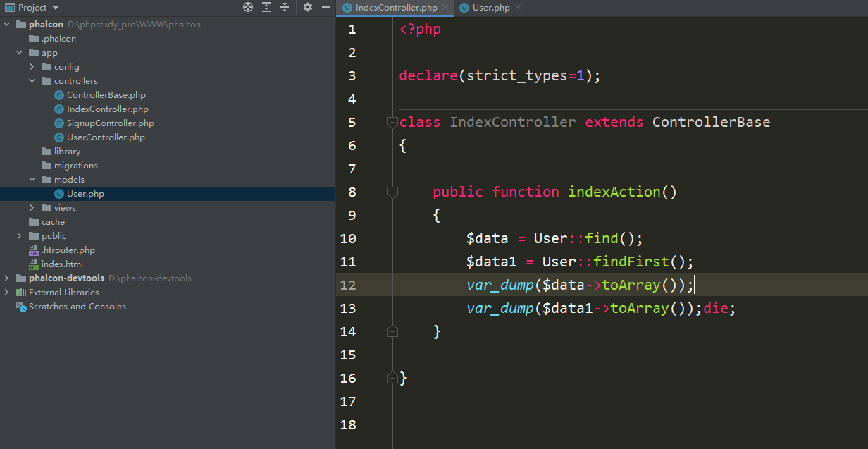The height and width of the screenshot is (449, 868).
Task: Click the library folder icon
Action: pos(46,151)
